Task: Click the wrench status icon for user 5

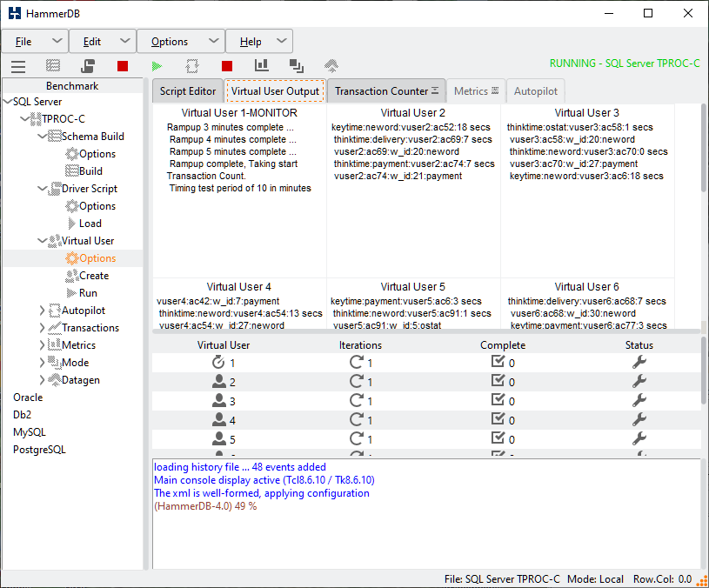Action: point(639,438)
